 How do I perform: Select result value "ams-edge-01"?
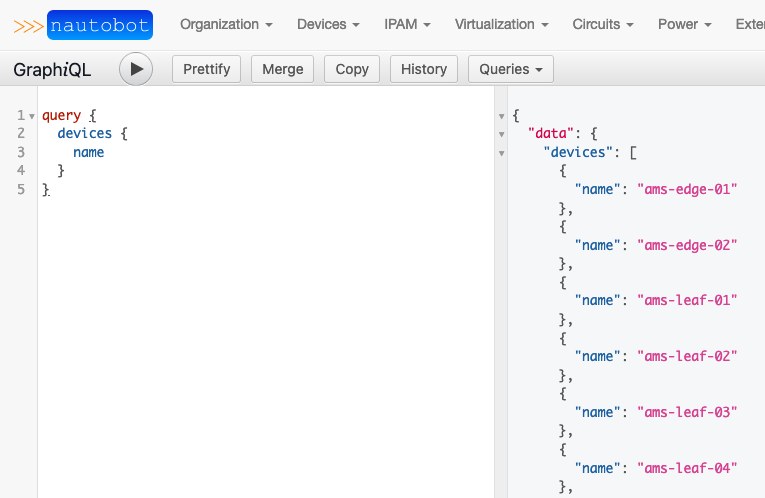[687, 189]
